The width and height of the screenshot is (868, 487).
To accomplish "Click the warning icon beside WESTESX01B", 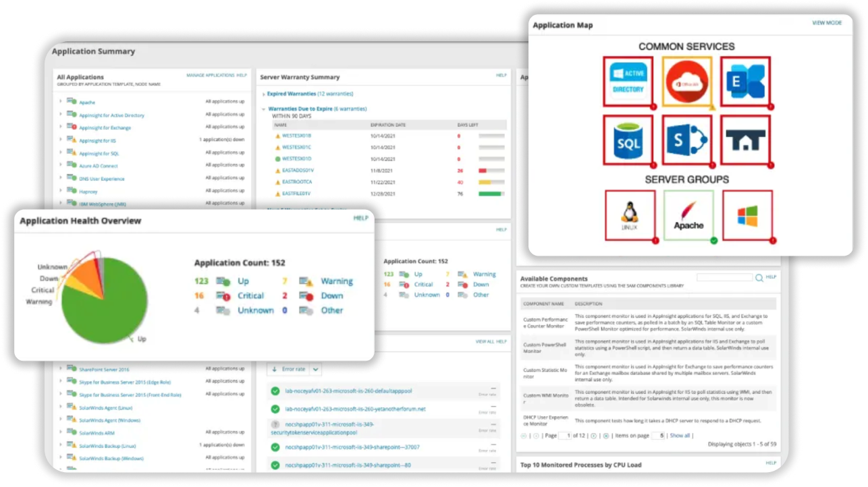I will (x=277, y=136).
